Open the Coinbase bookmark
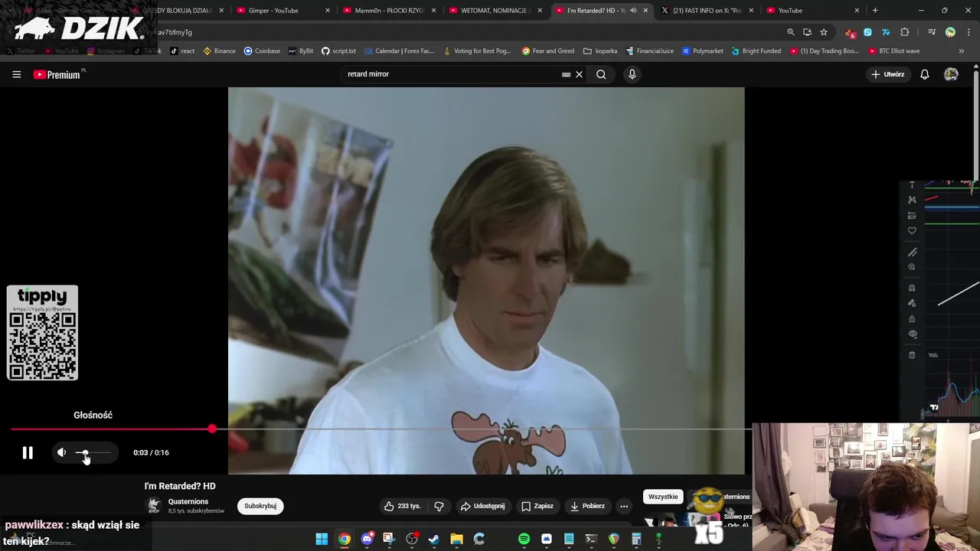 (262, 51)
